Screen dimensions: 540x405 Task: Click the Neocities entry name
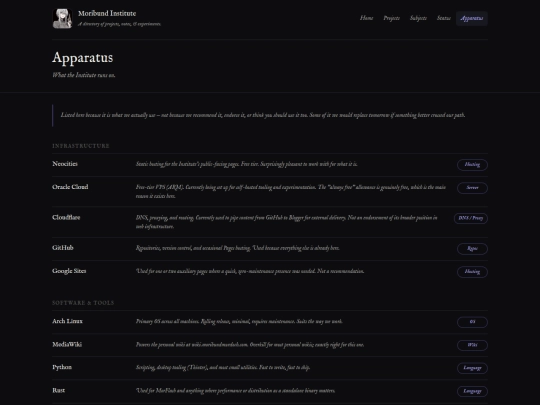click(65, 164)
